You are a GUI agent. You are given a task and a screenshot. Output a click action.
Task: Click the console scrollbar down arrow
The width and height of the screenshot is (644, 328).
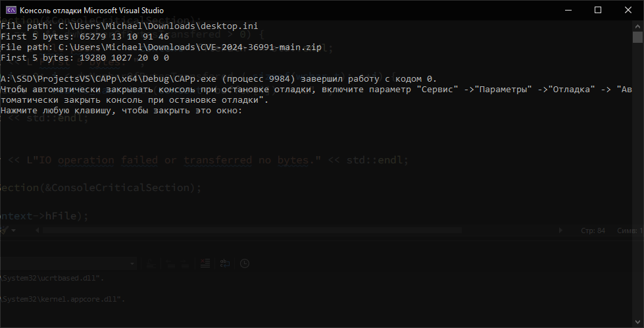(638, 322)
